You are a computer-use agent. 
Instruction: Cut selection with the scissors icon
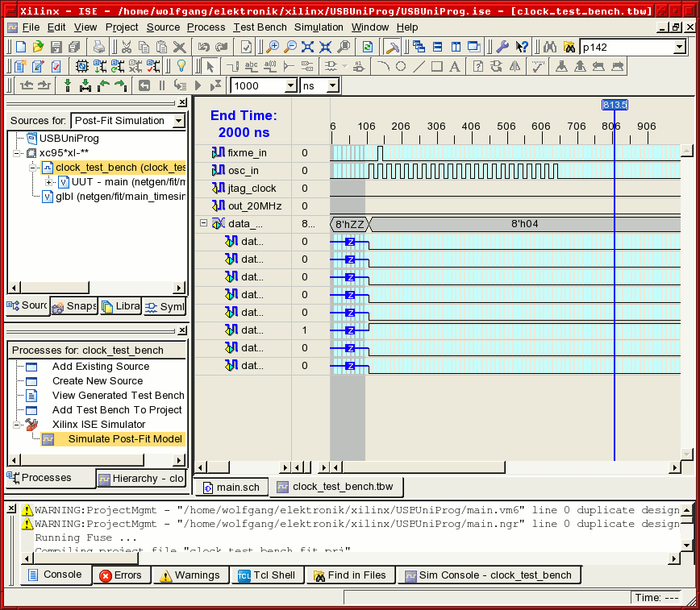[127, 47]
